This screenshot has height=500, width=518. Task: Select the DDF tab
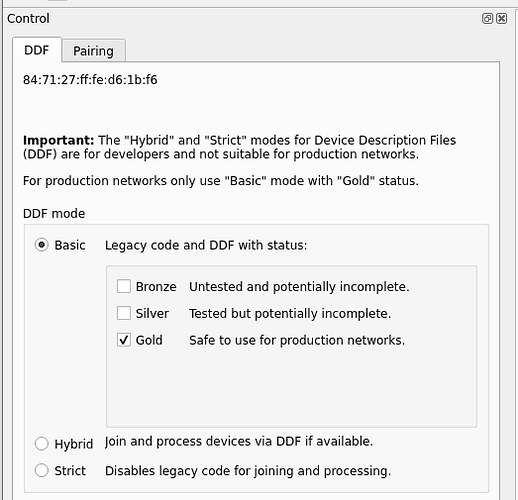tap(37, 50)
